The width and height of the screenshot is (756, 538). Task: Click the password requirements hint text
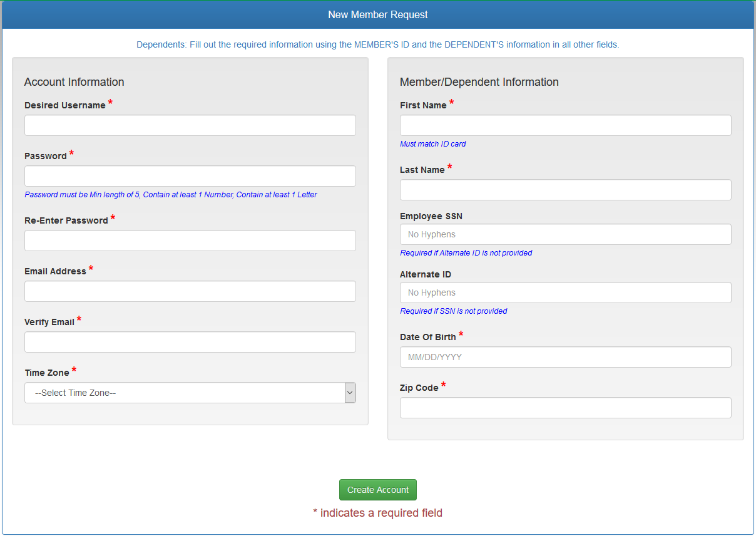[171, 195]
